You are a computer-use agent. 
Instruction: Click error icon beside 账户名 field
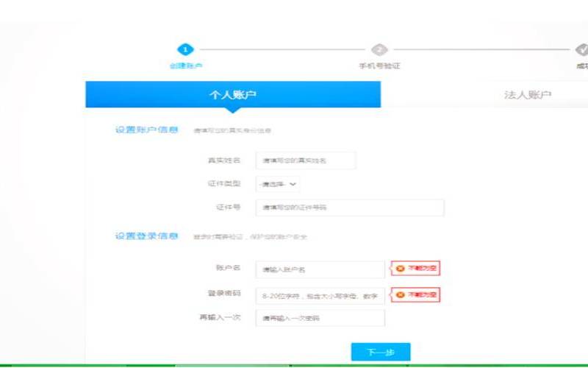tap(401, 269)
